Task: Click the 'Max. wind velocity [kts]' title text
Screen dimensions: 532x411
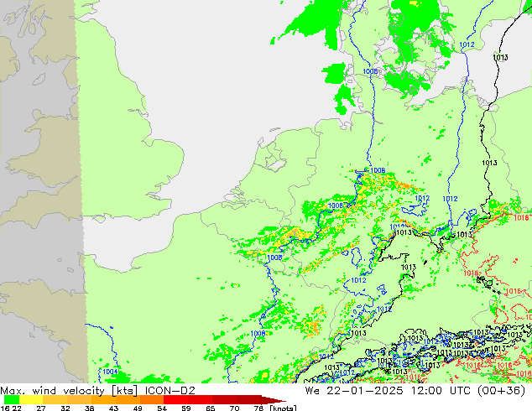Action: (69, 391)
